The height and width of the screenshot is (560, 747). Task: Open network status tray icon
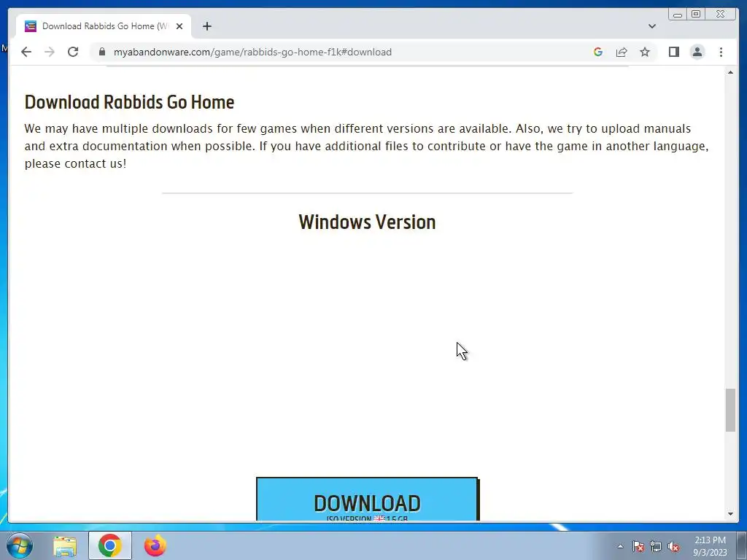656,546
